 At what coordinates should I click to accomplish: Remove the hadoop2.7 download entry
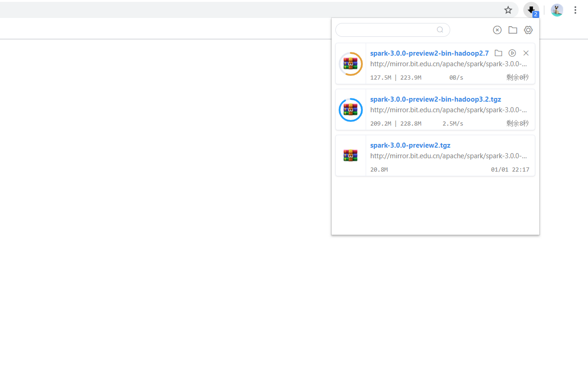coord(526,53)
